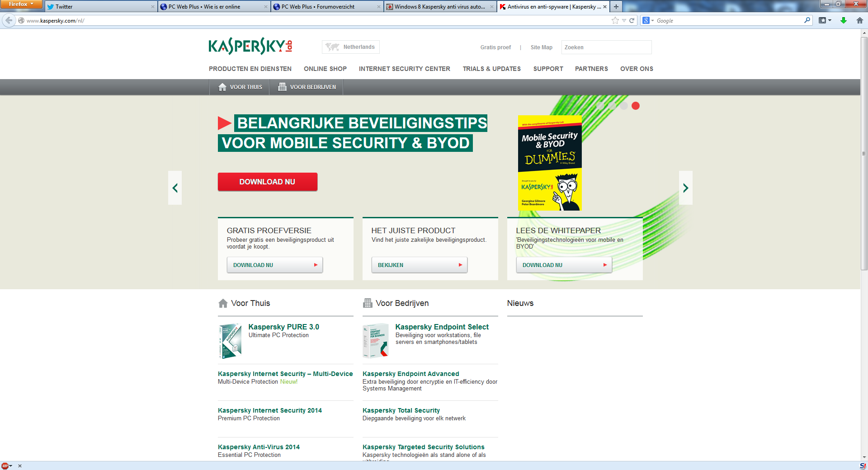Go to the browser home page icon
This screenshot has width=868, height=470.
click(x=859, y=20)
